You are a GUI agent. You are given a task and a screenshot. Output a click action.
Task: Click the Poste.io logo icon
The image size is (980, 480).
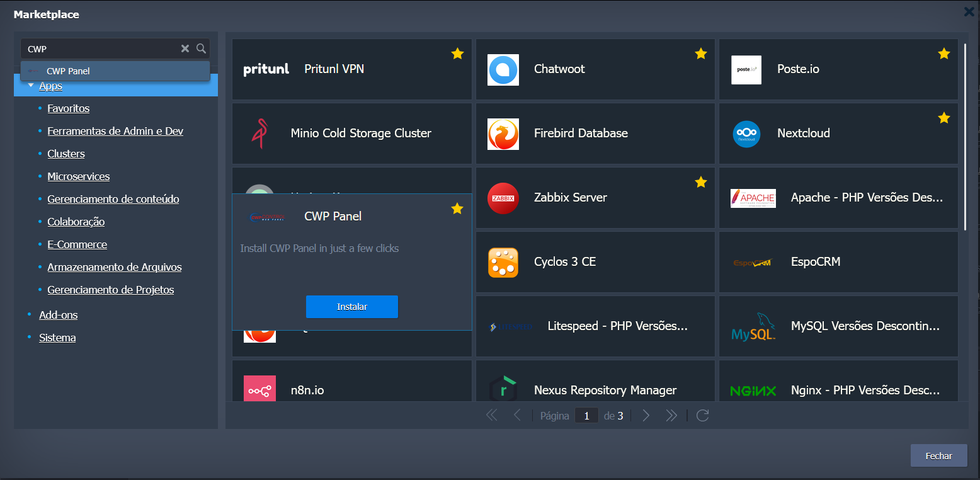click(746, 69)
